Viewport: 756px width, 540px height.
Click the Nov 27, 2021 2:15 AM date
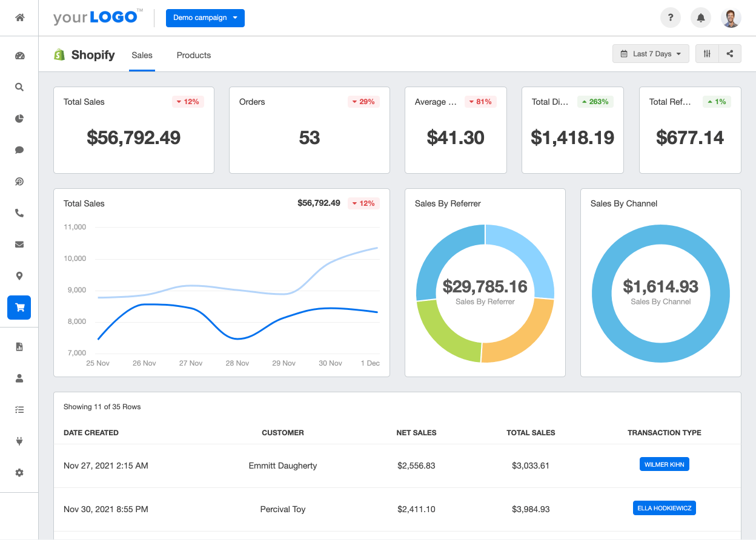tap(106, 466)
